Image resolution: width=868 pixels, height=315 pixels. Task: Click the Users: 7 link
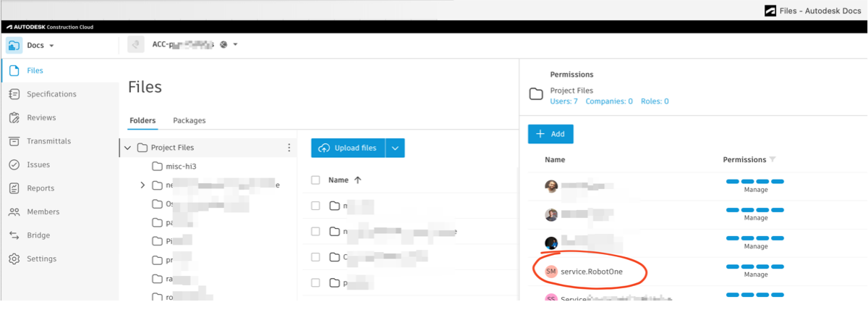point(564,101)
